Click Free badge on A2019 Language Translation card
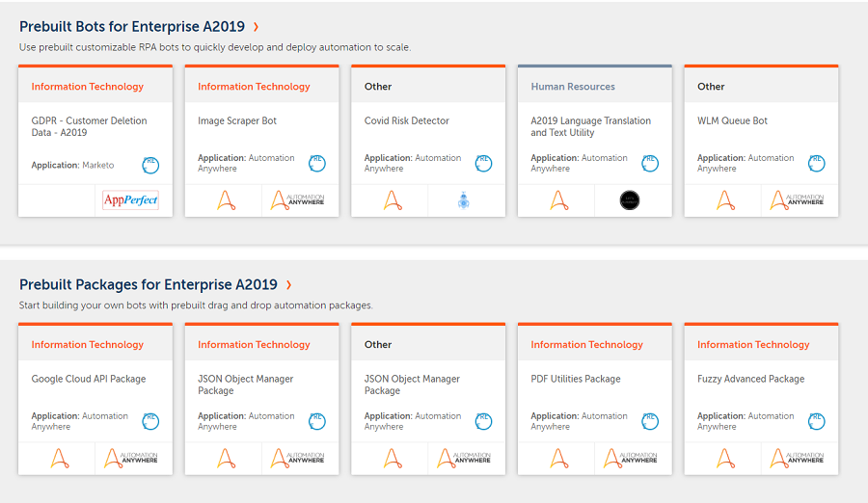 click(x=650, y=163)
